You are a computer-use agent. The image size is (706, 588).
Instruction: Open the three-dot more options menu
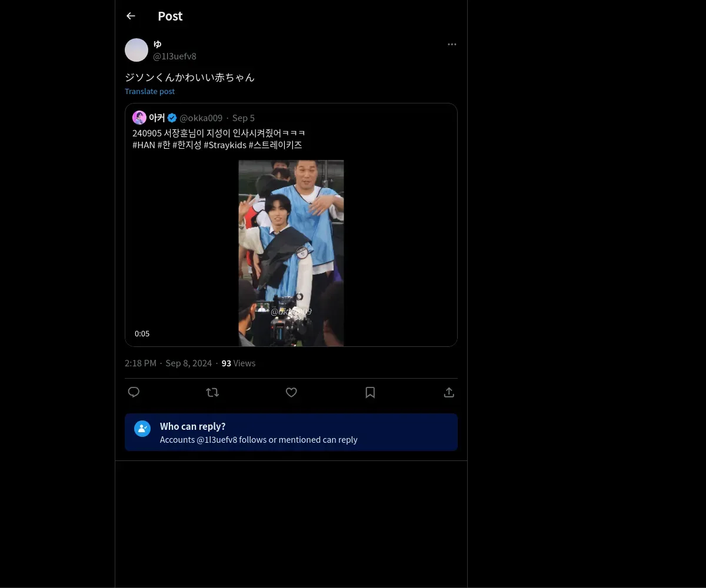(x=452, y=44)
